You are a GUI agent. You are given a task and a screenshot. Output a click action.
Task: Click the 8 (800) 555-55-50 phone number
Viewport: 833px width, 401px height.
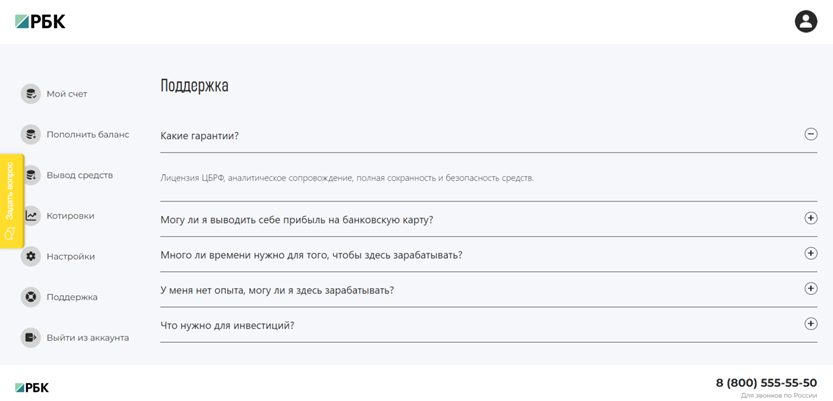(x=766, y=383)
